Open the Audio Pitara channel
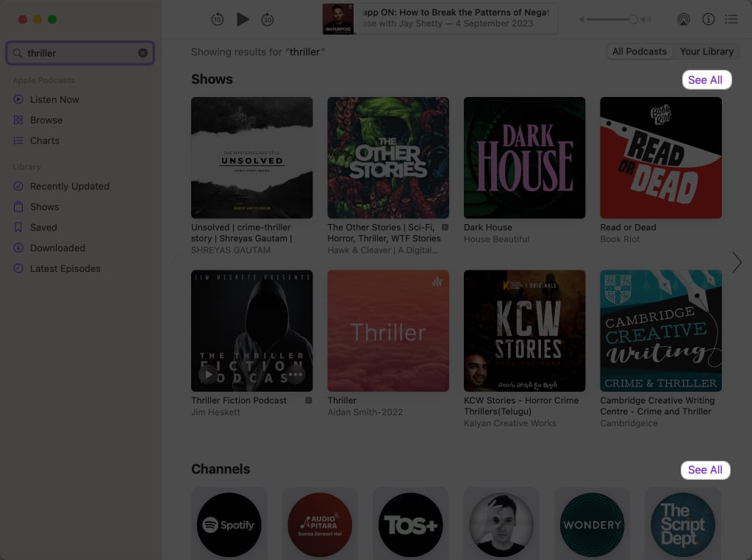Screen dimensions: 752x560 point(320,525)
